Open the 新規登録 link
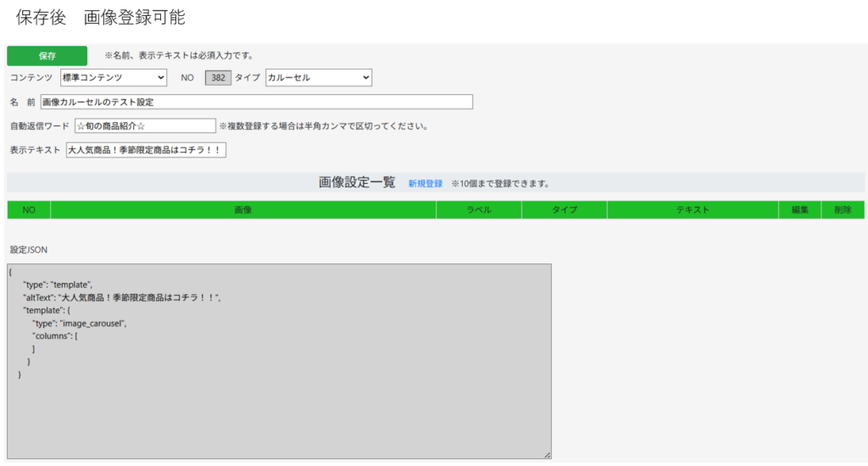 point(426,183)
